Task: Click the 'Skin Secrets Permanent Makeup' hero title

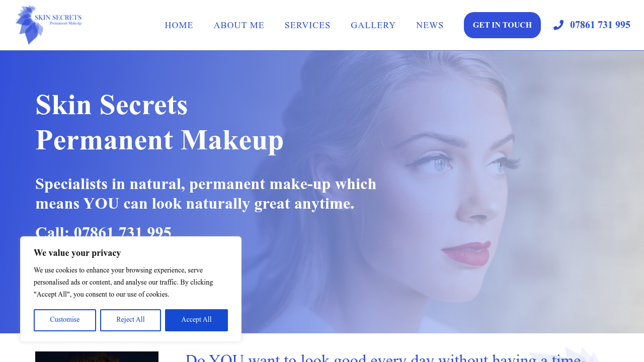Action: tap(159, 122)
